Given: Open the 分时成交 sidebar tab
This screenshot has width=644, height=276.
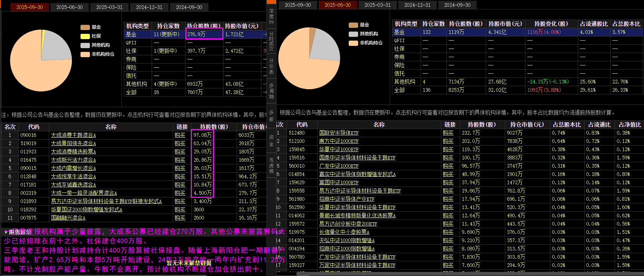Looking at the screenshot, I should tap(271, 41).
